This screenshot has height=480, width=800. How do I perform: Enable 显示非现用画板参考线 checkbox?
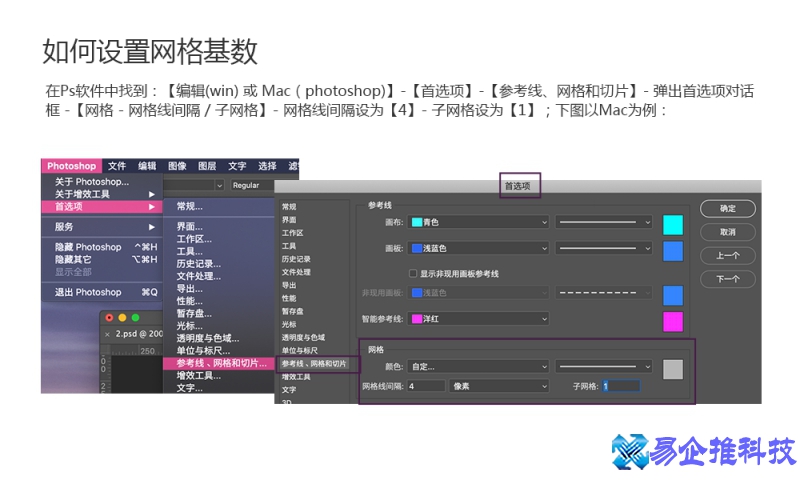413,273
